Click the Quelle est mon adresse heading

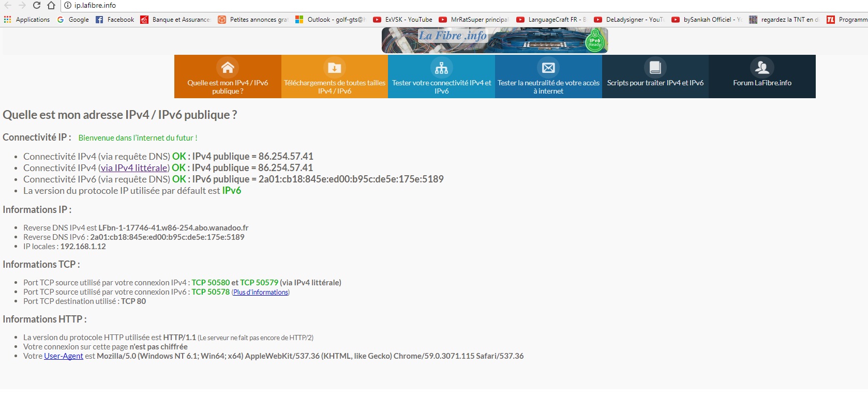[120, 115]
